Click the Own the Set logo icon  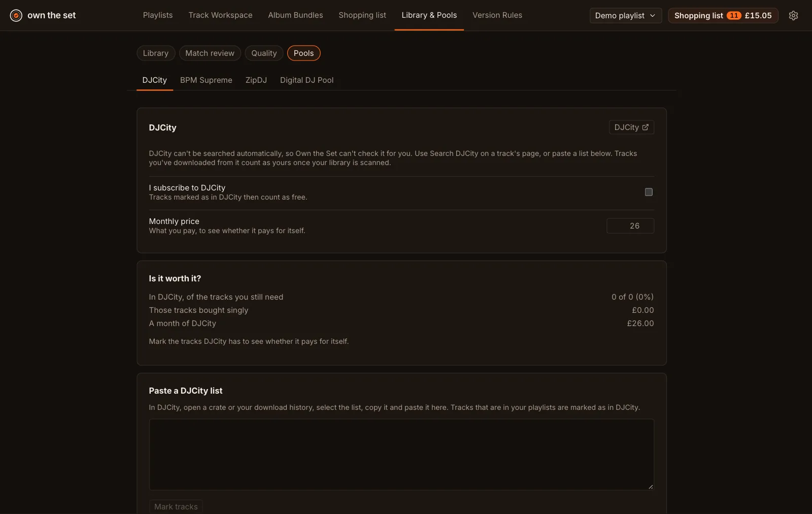pyautogui.click(x=16, y=16)
